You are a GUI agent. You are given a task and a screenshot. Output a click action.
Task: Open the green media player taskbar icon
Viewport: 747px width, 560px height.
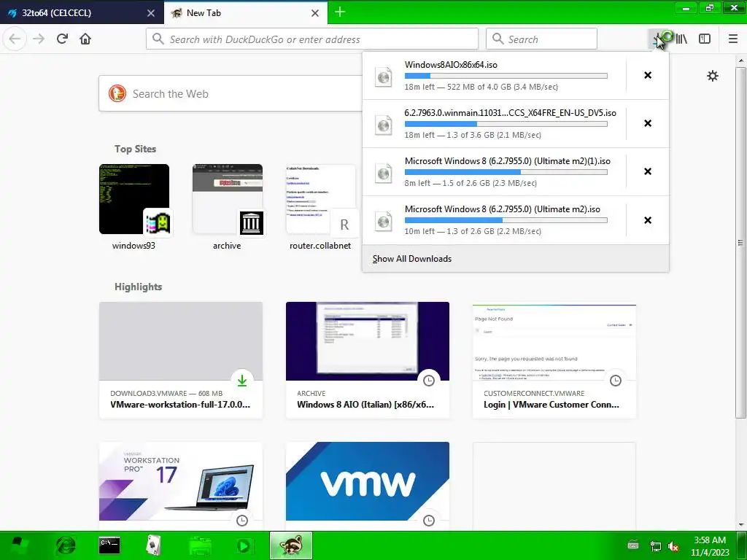[244, 545]
